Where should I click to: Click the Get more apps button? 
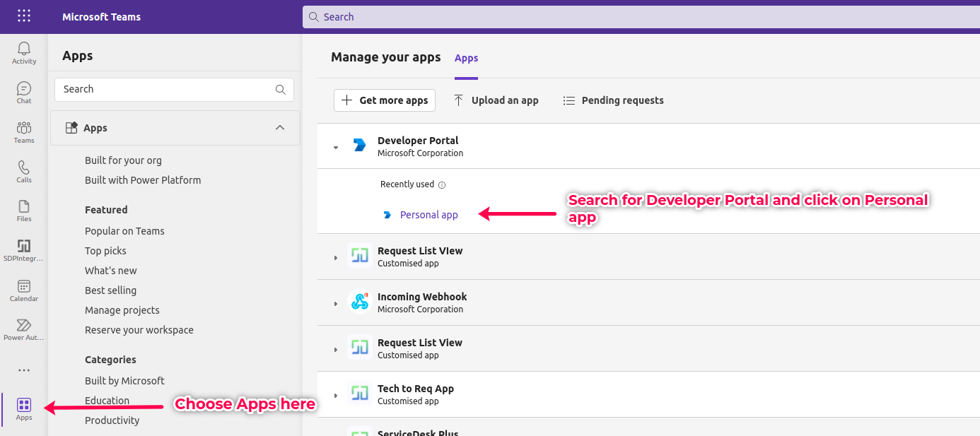tap(385, 100)
